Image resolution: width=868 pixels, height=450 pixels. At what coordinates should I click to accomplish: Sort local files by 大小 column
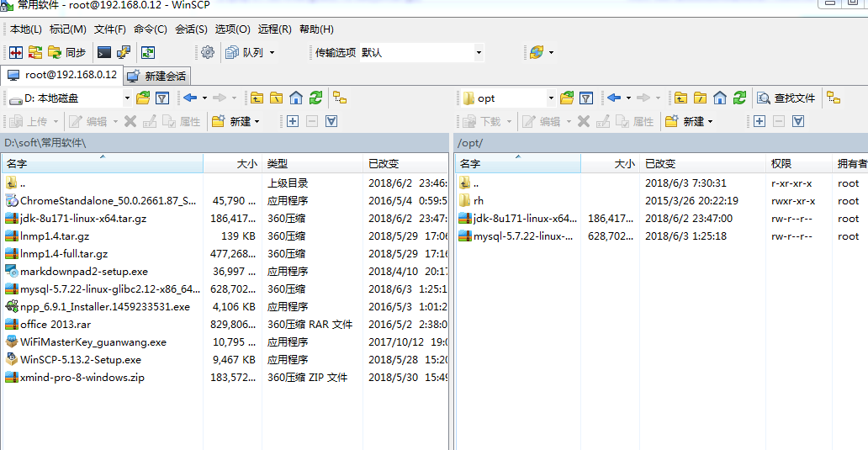click(x=232, y=164)
